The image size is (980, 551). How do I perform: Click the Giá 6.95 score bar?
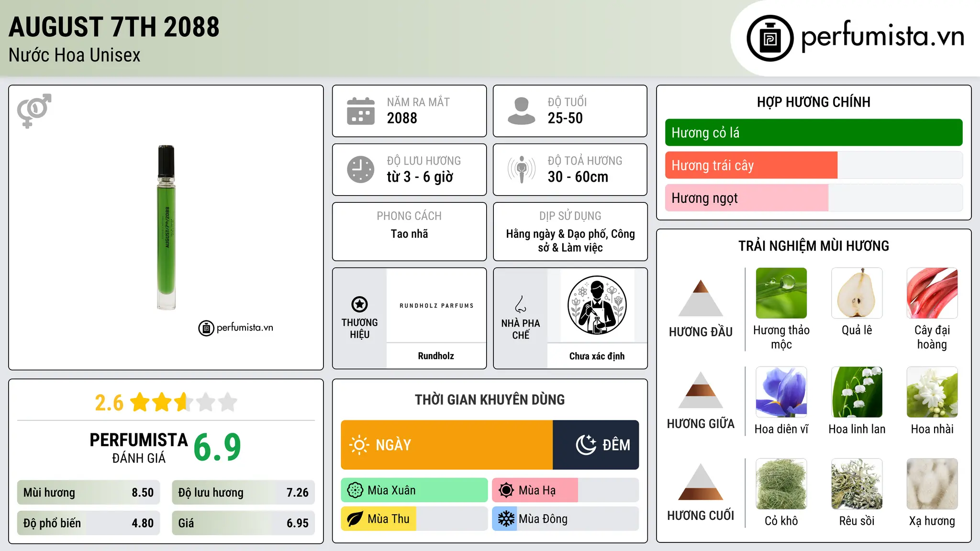click(x=243, y=523)
